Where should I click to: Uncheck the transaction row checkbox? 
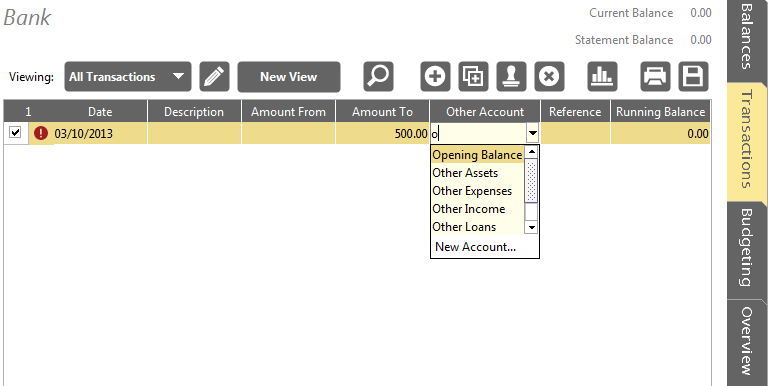coord(15,132)
